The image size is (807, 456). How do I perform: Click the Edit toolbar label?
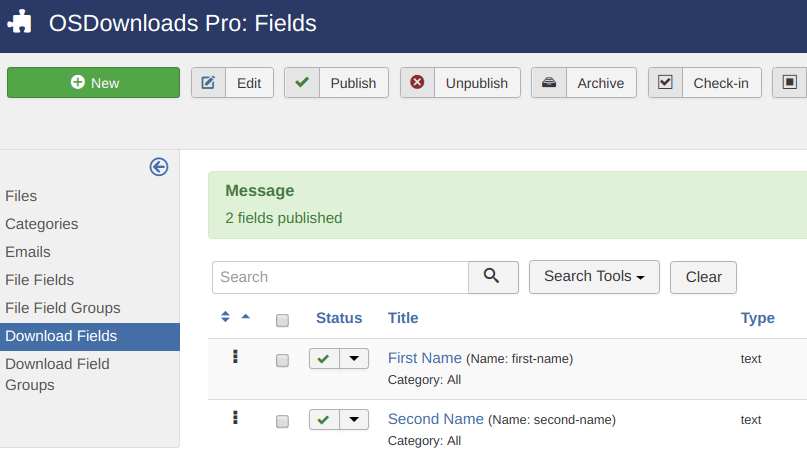pyautogui.click(x=249, y=83)
